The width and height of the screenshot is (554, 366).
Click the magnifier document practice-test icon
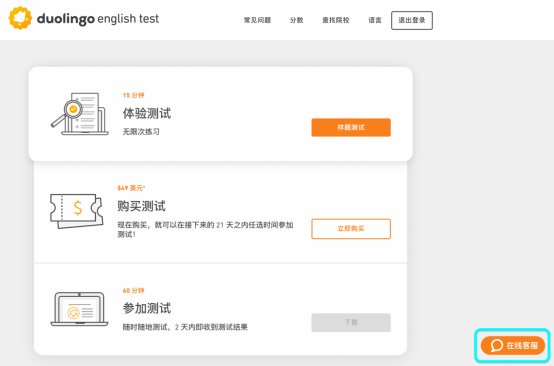tap(79, 114)
